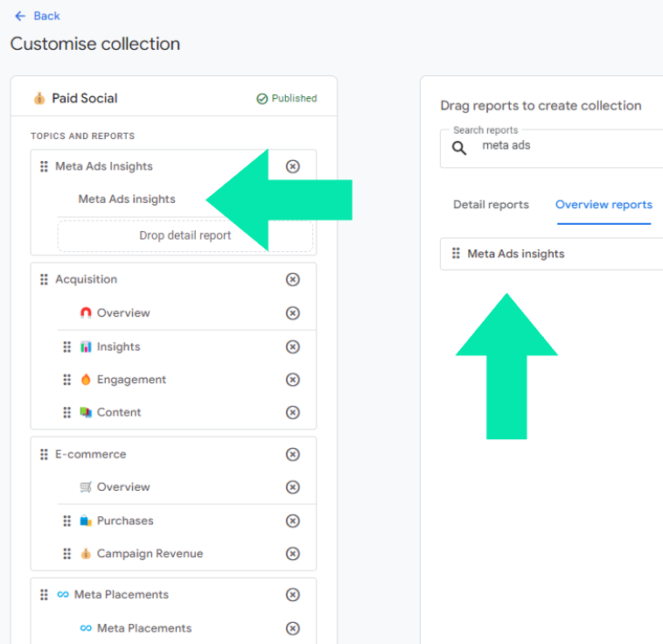The image size is (663, 644).
Task: Click the search magnifier icon
Action: (x=458, y=148)
